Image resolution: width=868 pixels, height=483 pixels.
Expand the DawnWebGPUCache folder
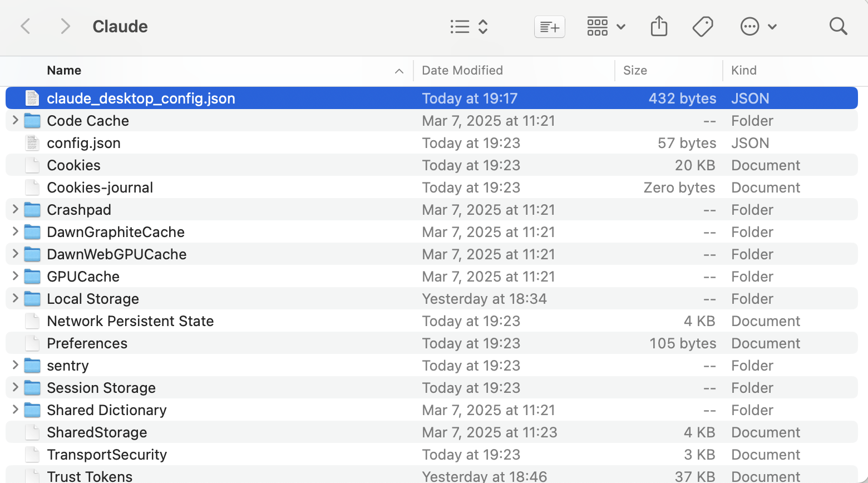click(x=16, y=254)
